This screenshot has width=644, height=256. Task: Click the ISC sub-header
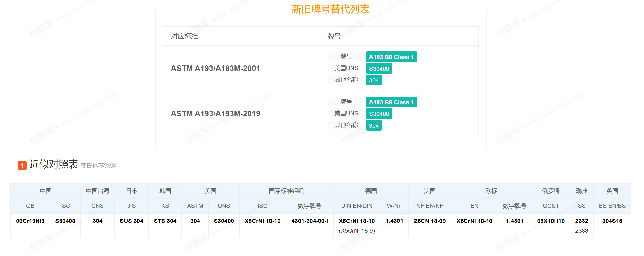click(65, 206)
